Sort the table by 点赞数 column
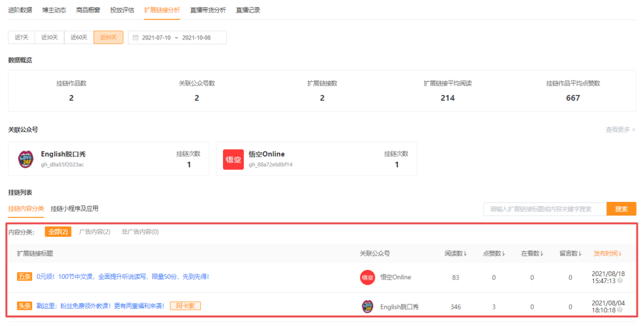This screenshot has width=644, height=329. [494, 254]
